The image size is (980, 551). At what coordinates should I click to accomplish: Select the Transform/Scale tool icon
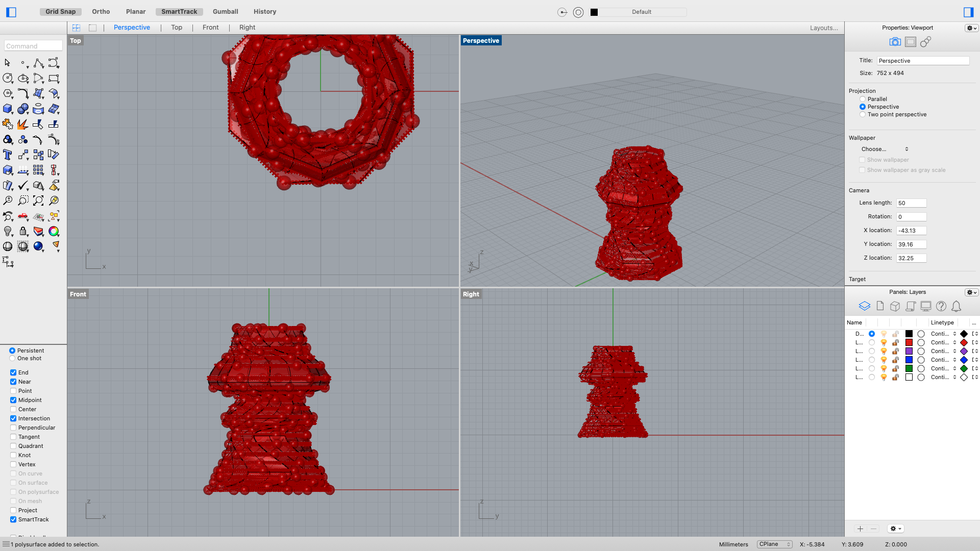[23, 155]
